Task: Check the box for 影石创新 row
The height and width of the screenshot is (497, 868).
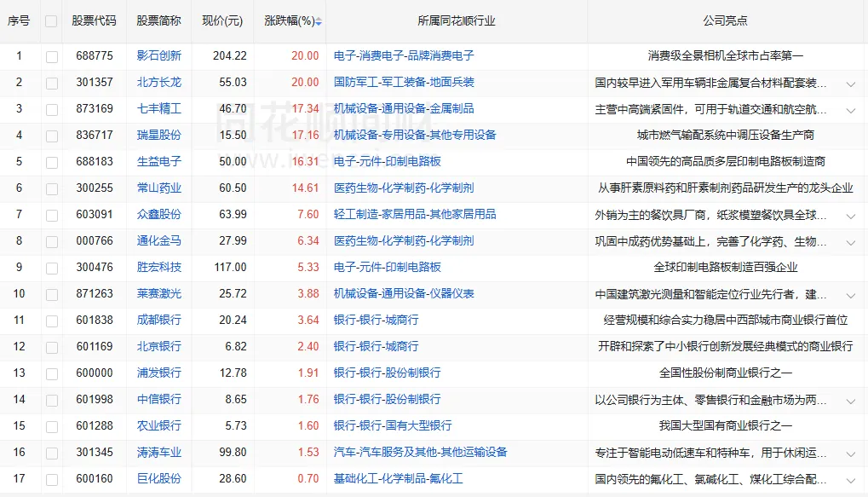Action: [52, 56]
